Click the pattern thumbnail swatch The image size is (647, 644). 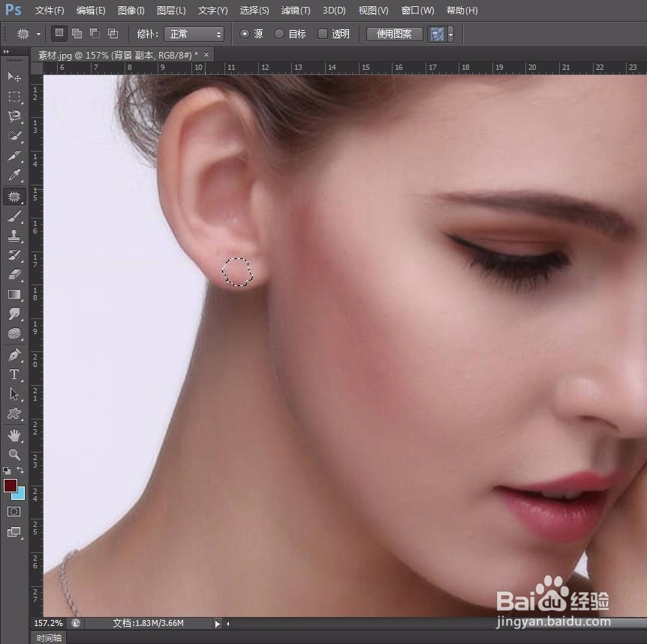coord(437,35)
